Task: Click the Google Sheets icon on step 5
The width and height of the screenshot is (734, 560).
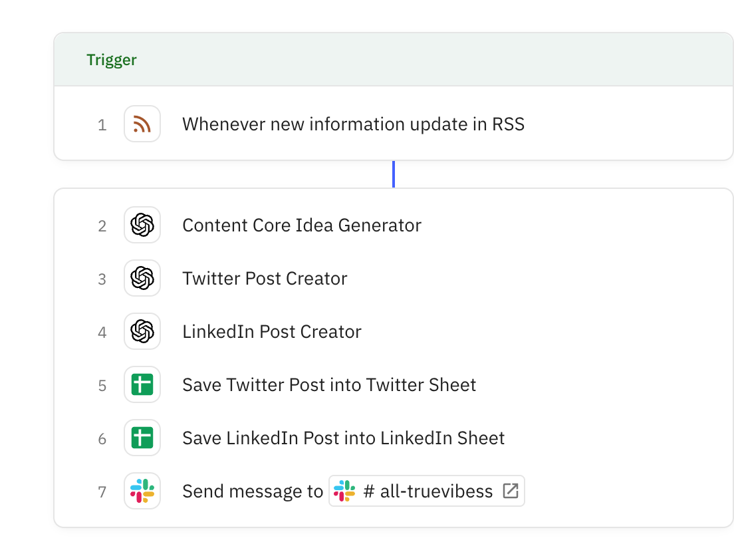Action: coord(142,384)
